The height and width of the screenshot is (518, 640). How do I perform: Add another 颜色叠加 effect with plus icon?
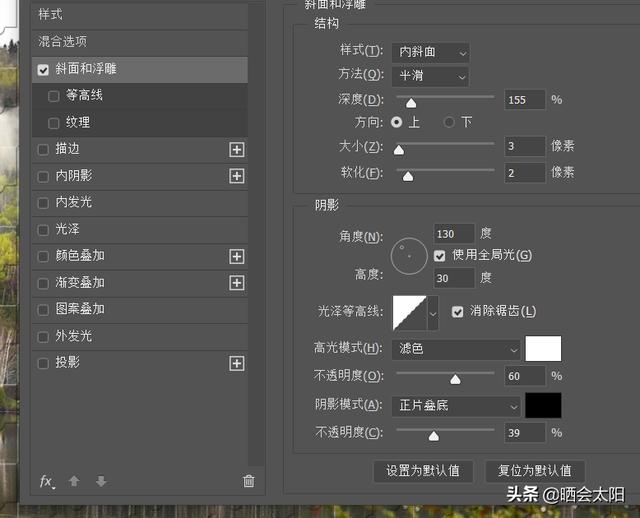(237, 256)
